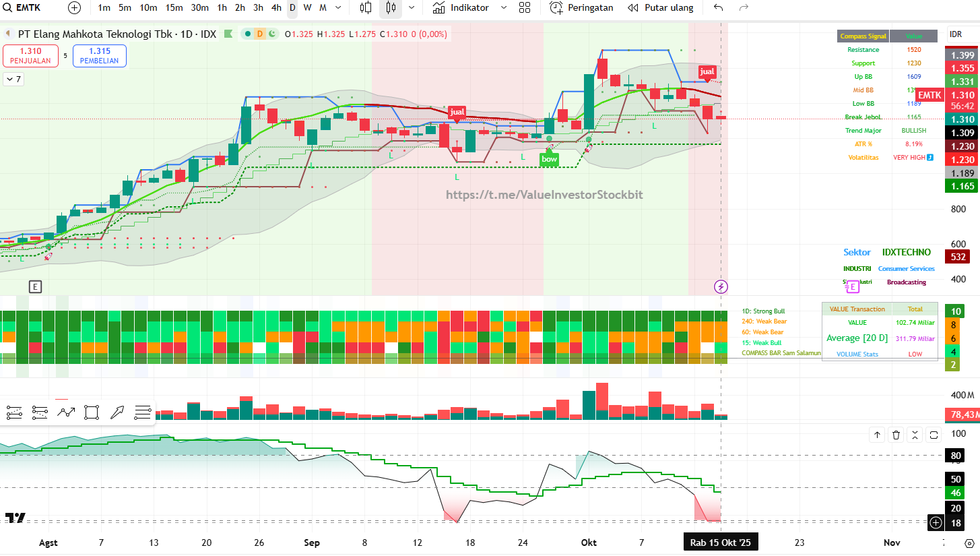Screen dimensions: 980x556
Task: Undo the last chart action
Action: click(719, 8)
